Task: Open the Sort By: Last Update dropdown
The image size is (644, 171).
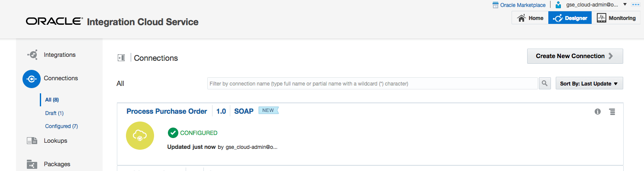Action: [589, 83]
